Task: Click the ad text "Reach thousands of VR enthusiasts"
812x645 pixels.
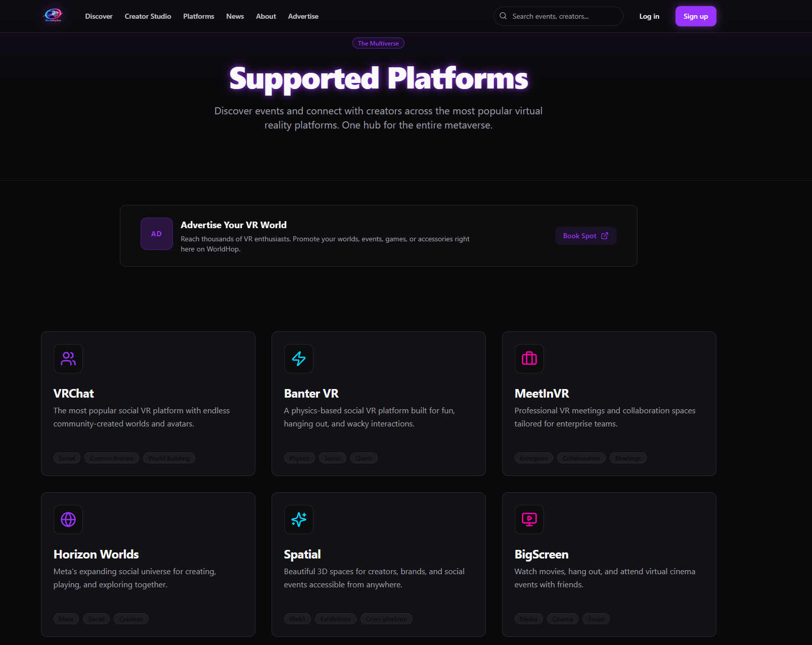Action: 325,244
